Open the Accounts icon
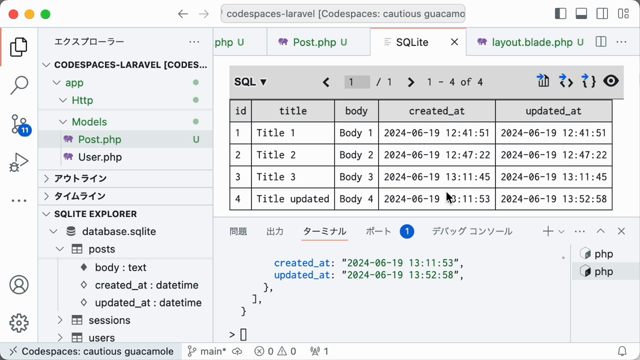 pyautogui.click(x=19, y=284)
